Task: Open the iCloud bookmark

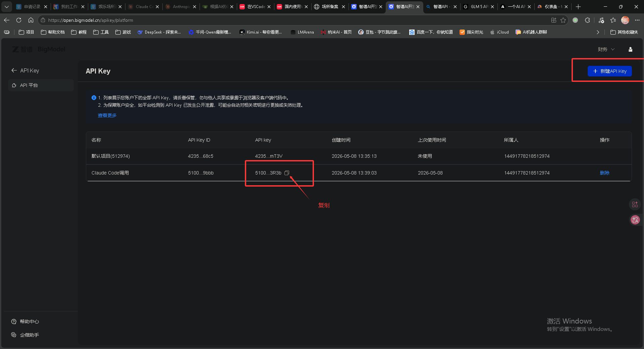Action: click(x=499, y=32)
